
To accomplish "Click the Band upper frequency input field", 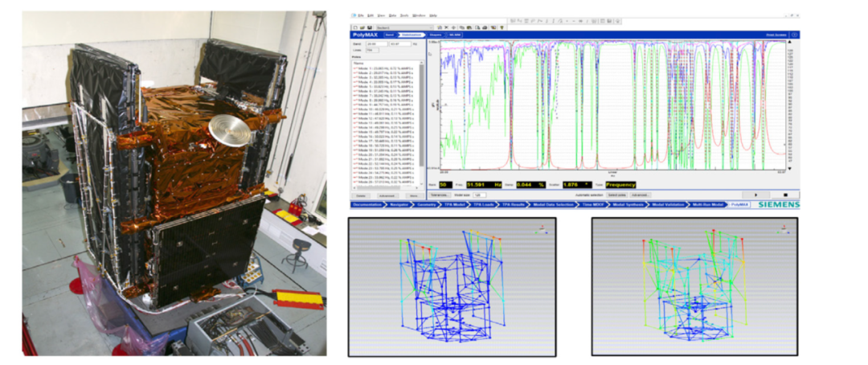I will point(399,43).
